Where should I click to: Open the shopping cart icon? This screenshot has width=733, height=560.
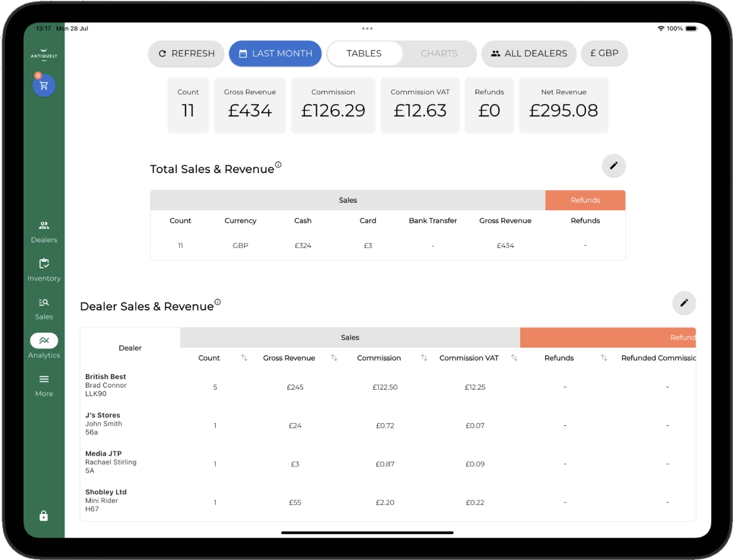44,86
